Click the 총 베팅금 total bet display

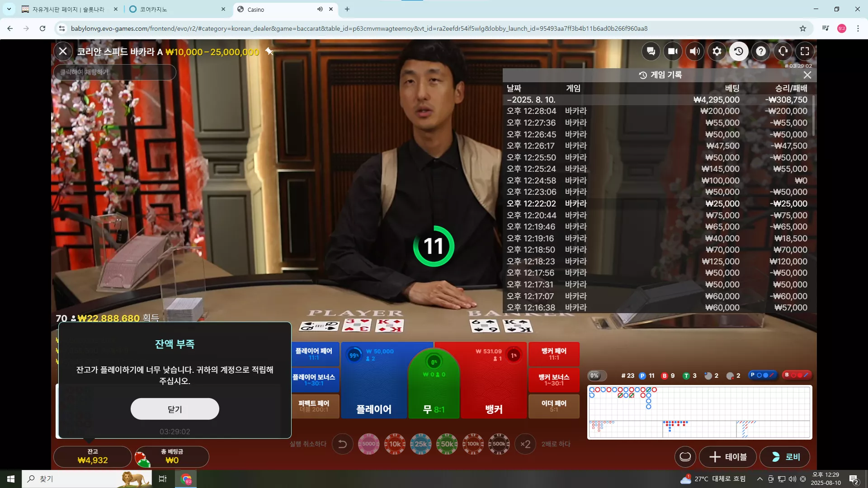coord(172,457)
